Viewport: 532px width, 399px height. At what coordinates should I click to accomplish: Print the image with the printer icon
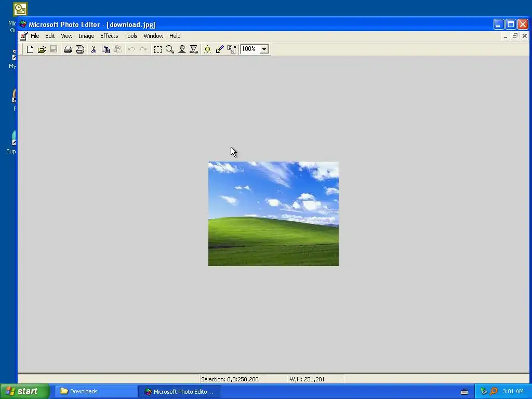pos(68,49)
